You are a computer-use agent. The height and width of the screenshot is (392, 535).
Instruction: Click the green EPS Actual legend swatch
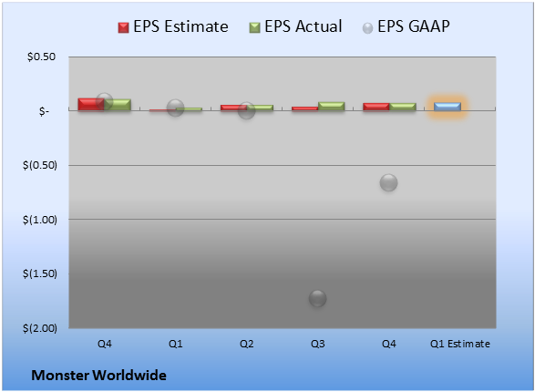click(x=254, y=27)
